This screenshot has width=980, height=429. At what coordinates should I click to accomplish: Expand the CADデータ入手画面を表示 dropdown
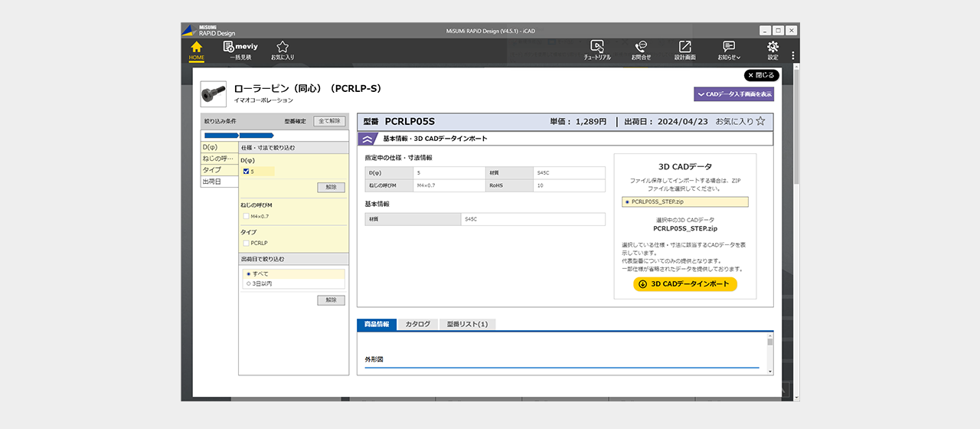tap(733, 93)
